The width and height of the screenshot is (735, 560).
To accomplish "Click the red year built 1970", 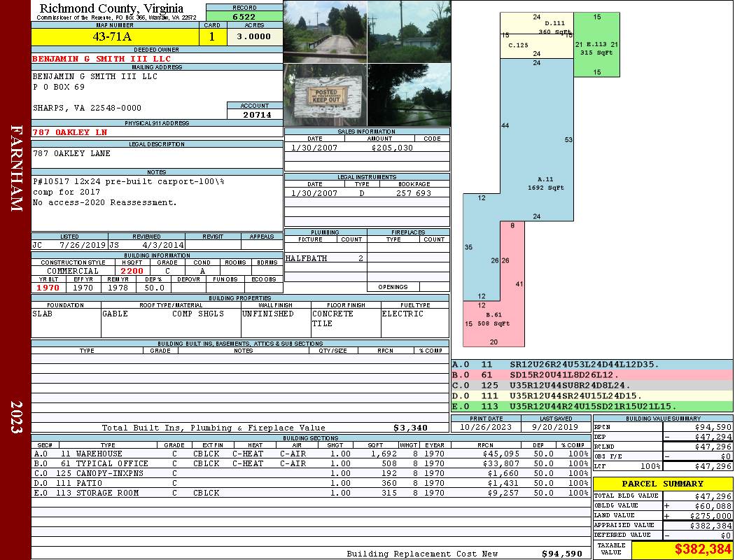I will (48, 288).
